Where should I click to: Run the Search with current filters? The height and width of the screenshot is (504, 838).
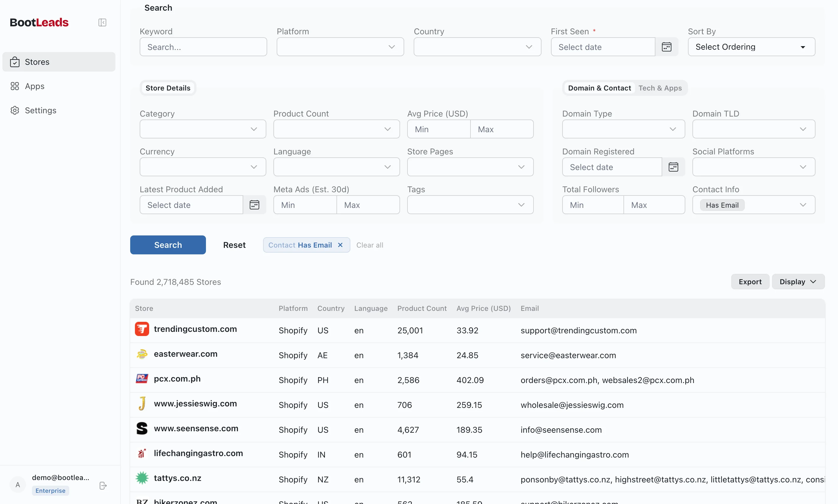pos(167,245)
